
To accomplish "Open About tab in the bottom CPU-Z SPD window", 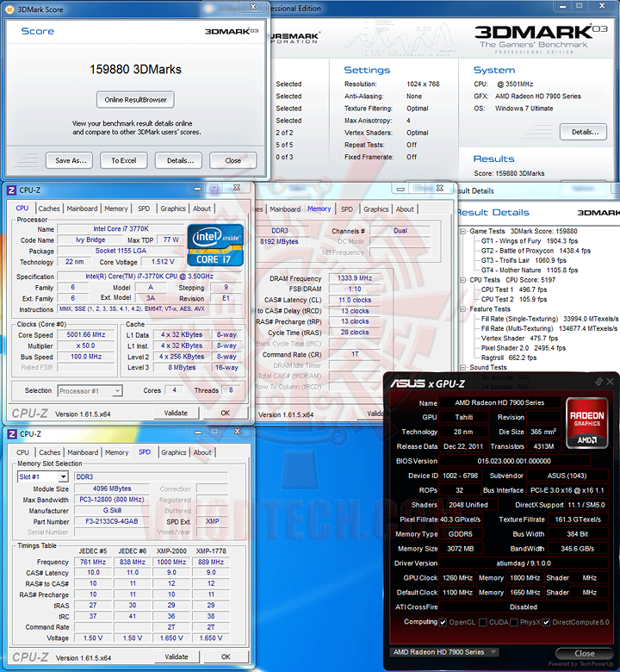I will point(202,452).
